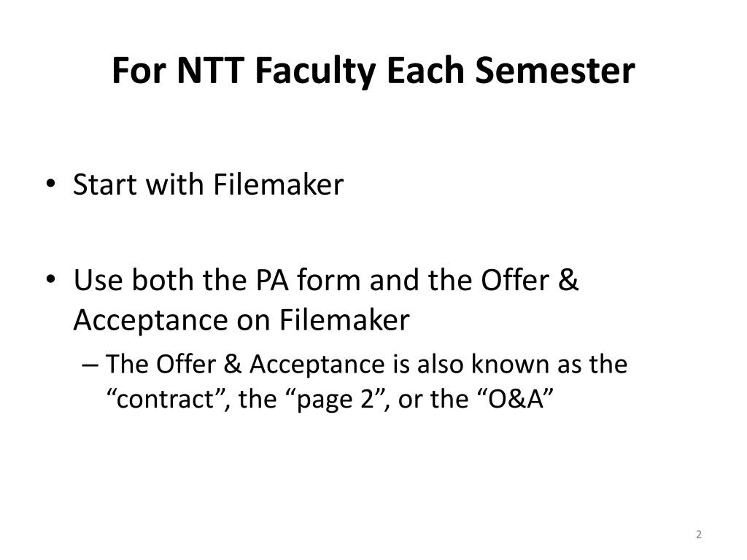Select the 'Start with Filemaker' bullet text

coord(208,184)
